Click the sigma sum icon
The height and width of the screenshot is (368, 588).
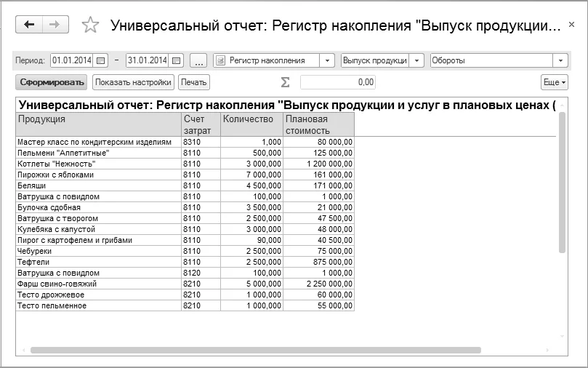click(x=285, y=82)
